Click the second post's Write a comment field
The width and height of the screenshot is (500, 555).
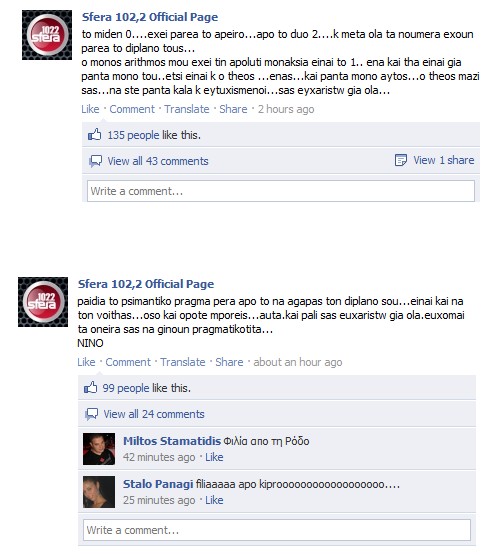[x=277, y=530]
